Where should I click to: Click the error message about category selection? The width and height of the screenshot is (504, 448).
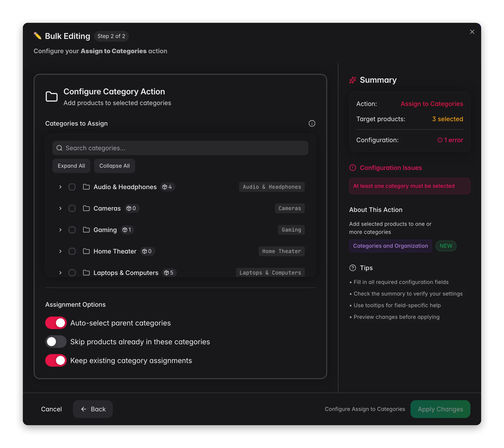point(410,186)
